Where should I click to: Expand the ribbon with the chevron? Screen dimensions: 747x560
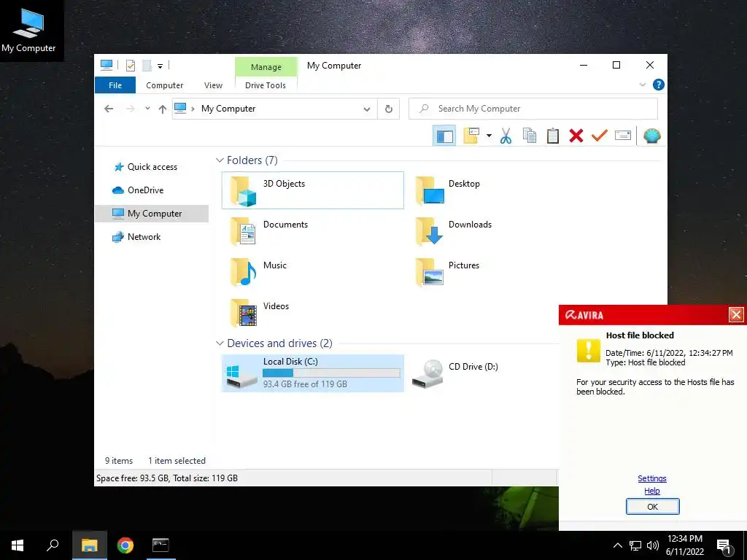(x=642, y=85)
